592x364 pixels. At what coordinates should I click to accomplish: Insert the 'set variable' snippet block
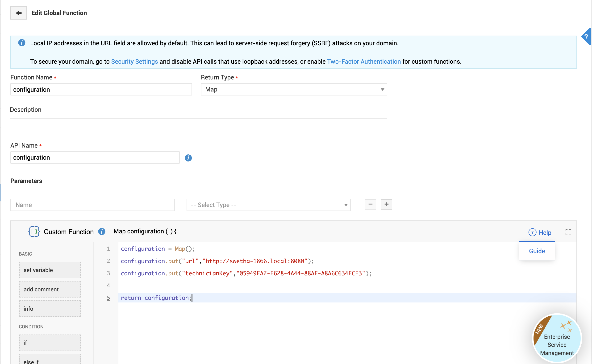pyautogui.click(x=50, y=270)
